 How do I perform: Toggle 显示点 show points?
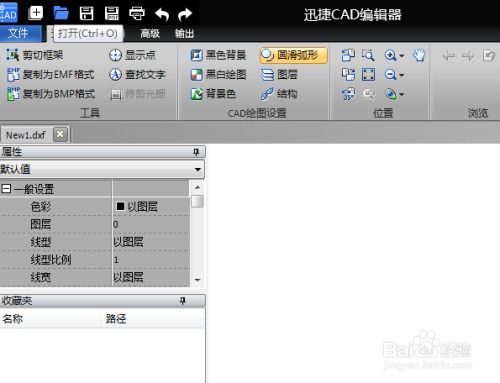(132, 55)
